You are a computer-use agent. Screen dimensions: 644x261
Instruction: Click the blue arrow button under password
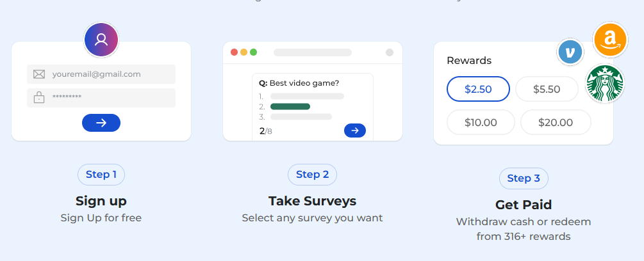(101, 123)
